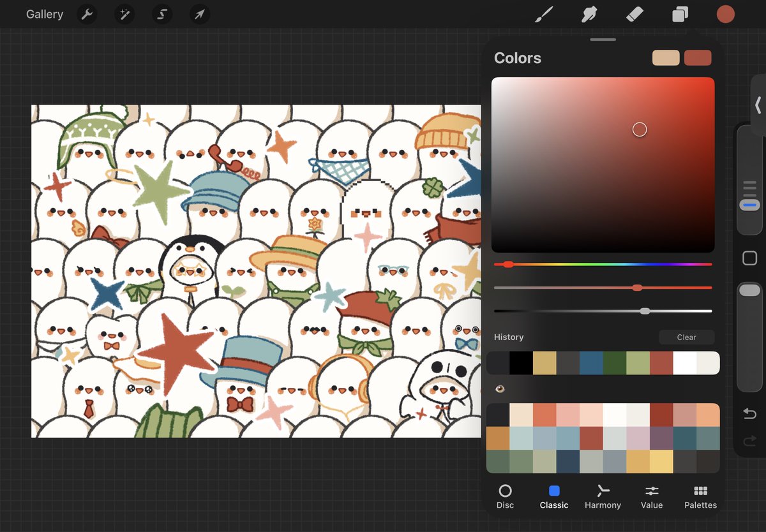Open the Value color tab

click(652, 496)
